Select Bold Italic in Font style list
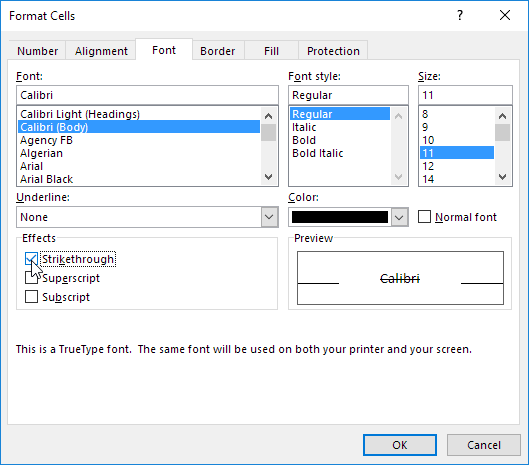 click(x=317, y=153)
